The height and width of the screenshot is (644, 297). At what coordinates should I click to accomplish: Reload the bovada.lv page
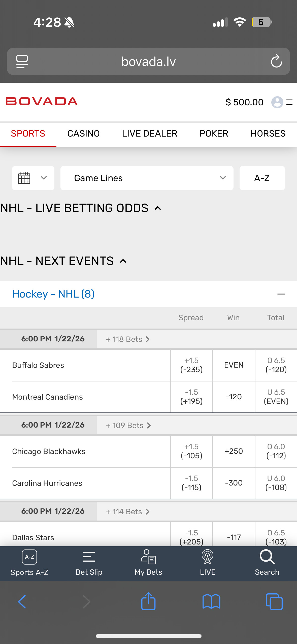276,61
